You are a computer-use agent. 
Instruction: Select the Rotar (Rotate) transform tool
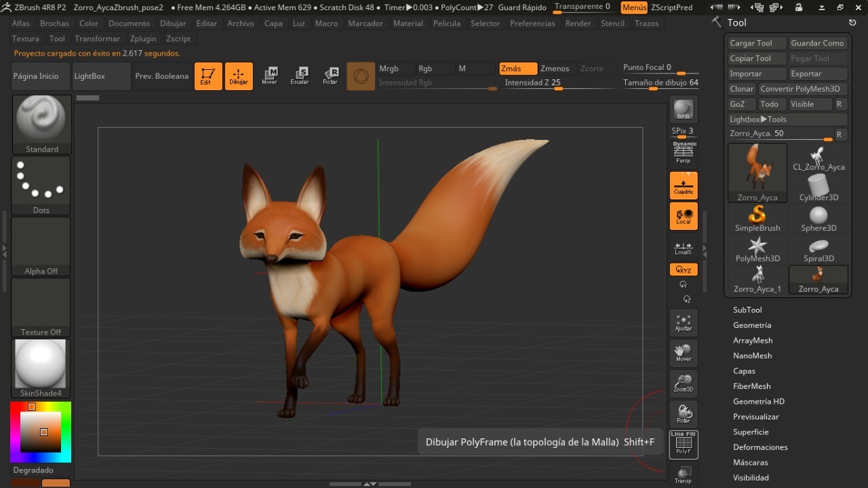[x=330, y=76]
